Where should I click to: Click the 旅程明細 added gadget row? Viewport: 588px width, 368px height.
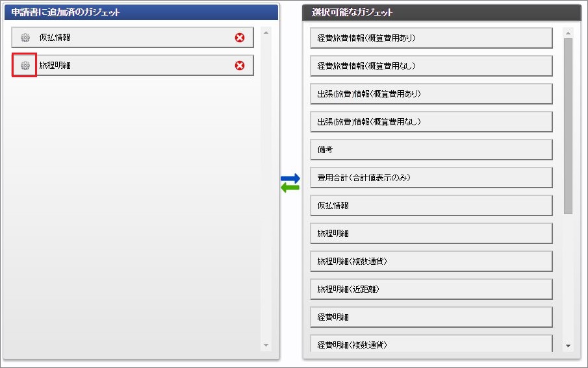click(x=133, y=66)
